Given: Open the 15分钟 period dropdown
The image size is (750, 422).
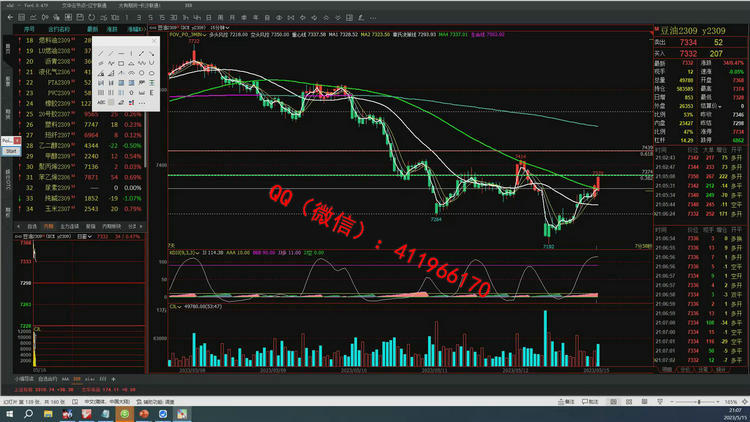Looking at the screenshot, I should [x=220, y=28].
